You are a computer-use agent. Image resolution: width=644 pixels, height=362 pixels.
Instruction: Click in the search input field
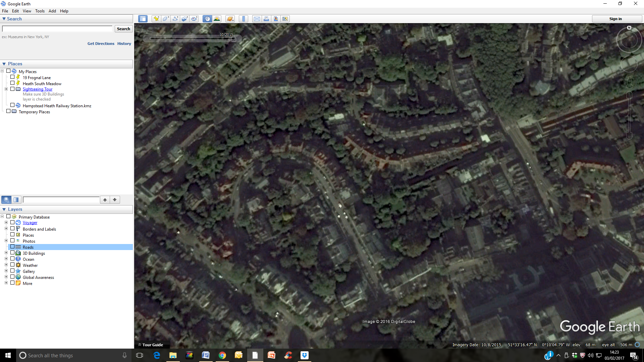coord(57,29)
